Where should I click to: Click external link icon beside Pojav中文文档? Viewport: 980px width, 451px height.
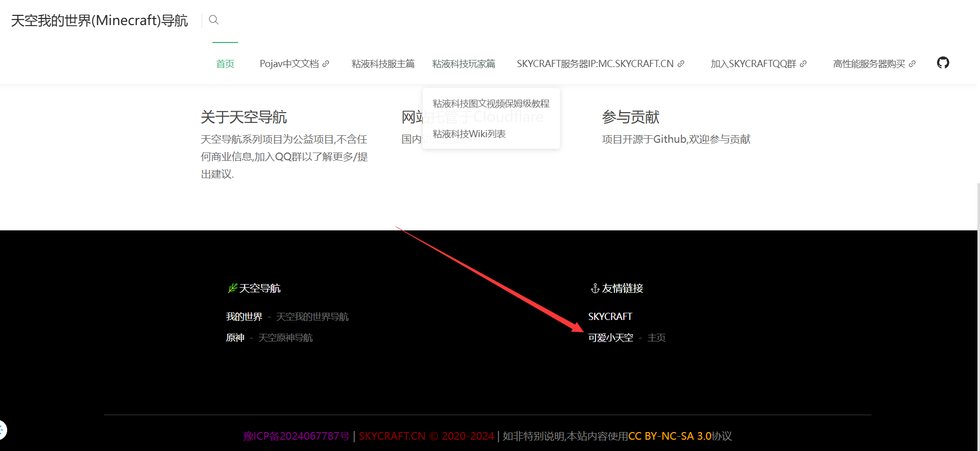326,64
